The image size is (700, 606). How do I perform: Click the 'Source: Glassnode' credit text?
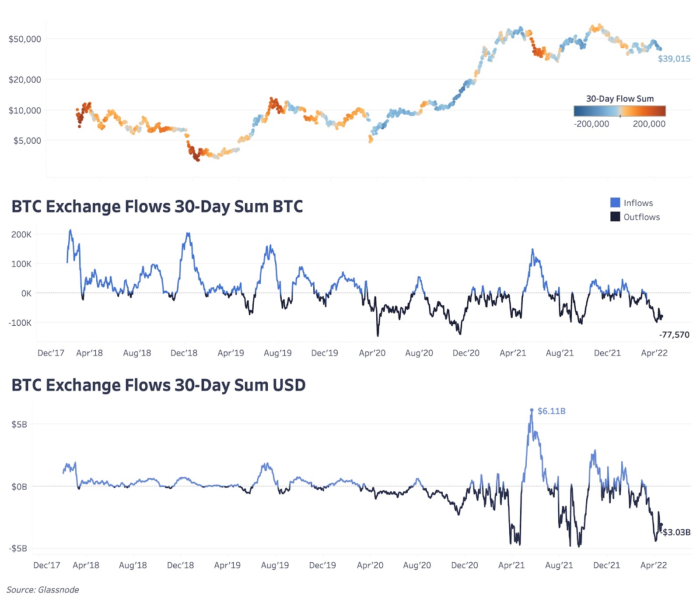click(x=43, y=590)
